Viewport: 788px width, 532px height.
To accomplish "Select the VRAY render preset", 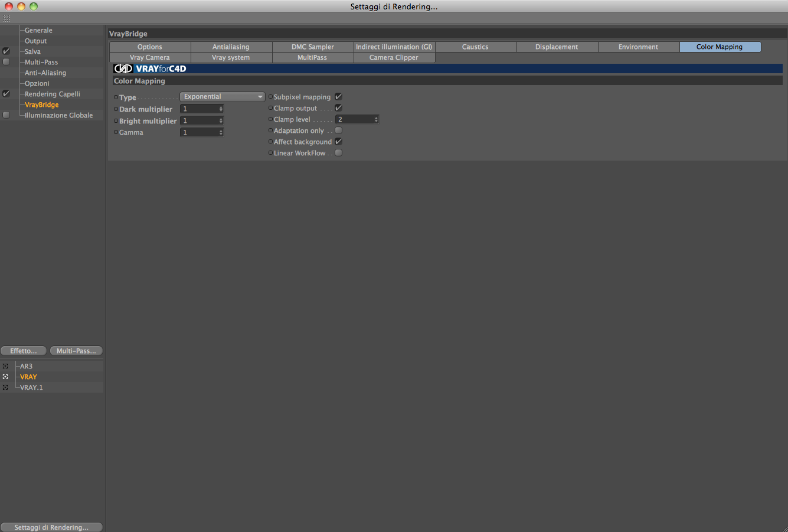I will point(28,377).
